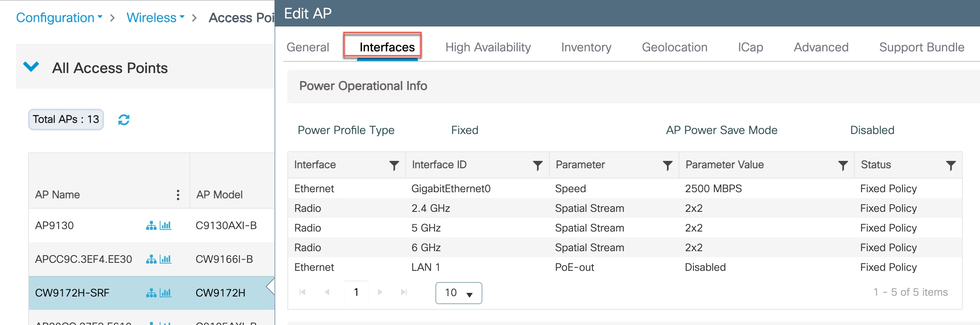Select the Interfaces tab
Viewport: 980px width, 325px height.
pyautogui.click(x=387, y=47)
